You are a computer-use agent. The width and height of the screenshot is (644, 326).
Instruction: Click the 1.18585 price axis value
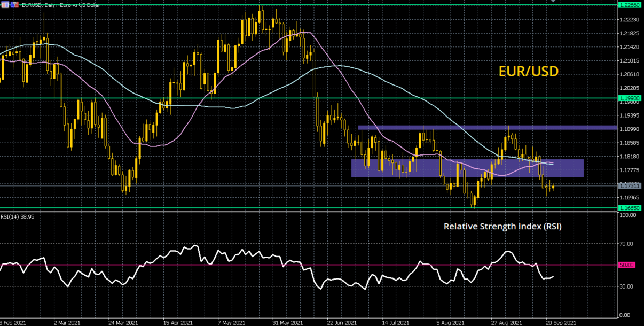pyautogui.click(x=629, y=143)
